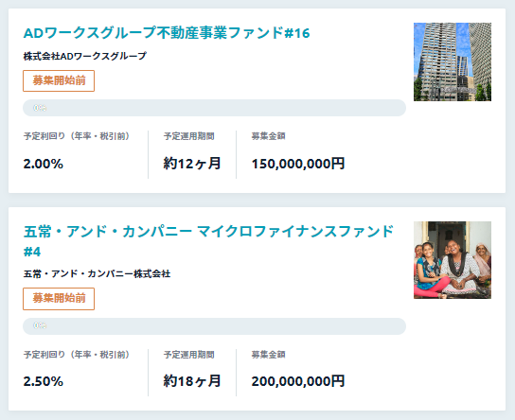This screenshot has width=515, height=420.
Task: Open 五常・アンド・カンパニー マイクロファイナンスファンド #4 title
Action: coord(208,241)
